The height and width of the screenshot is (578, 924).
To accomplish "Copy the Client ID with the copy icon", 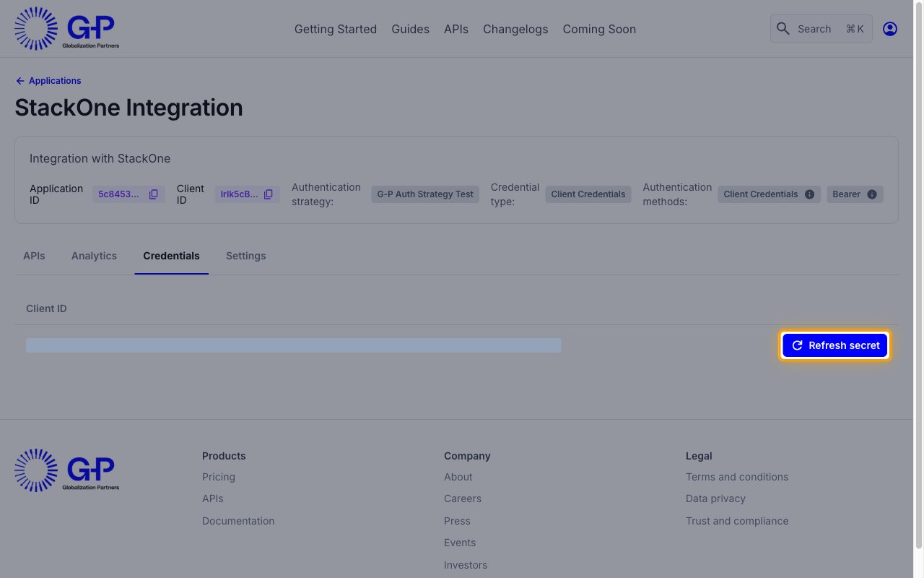I will (x=269, y=194).
